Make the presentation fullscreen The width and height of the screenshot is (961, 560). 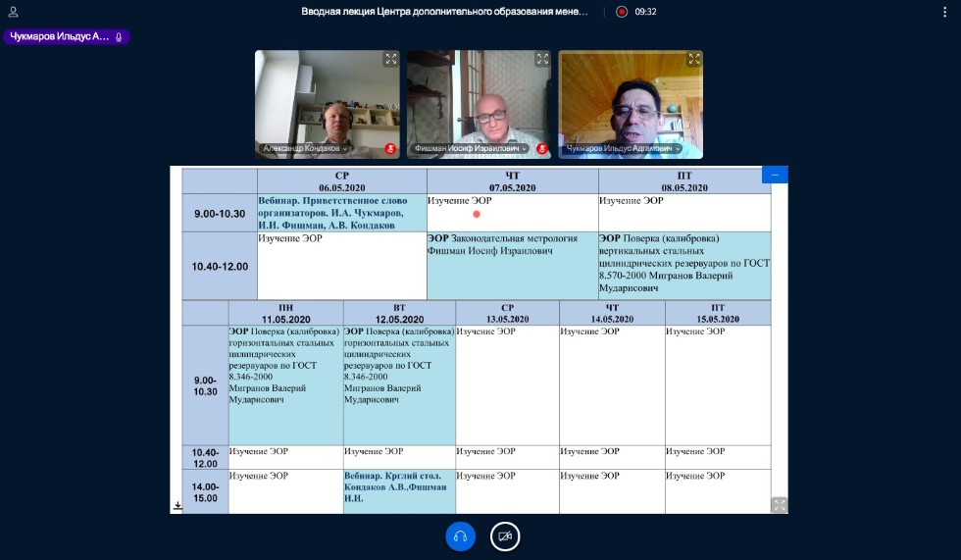779,504
